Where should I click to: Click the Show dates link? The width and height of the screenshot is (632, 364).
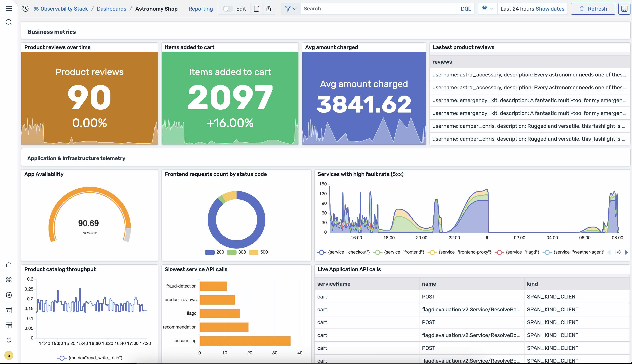pyautogui.click(x=550, y=9)
